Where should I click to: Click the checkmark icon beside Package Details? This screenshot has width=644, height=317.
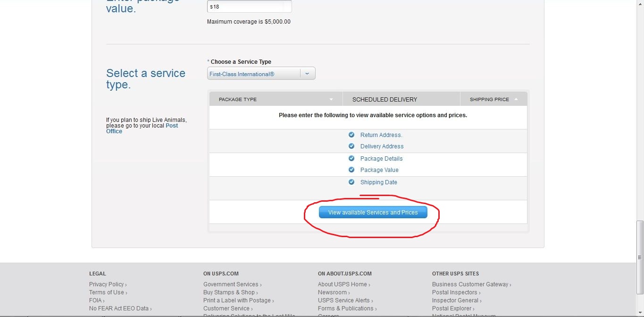click(x=351, y=158)
